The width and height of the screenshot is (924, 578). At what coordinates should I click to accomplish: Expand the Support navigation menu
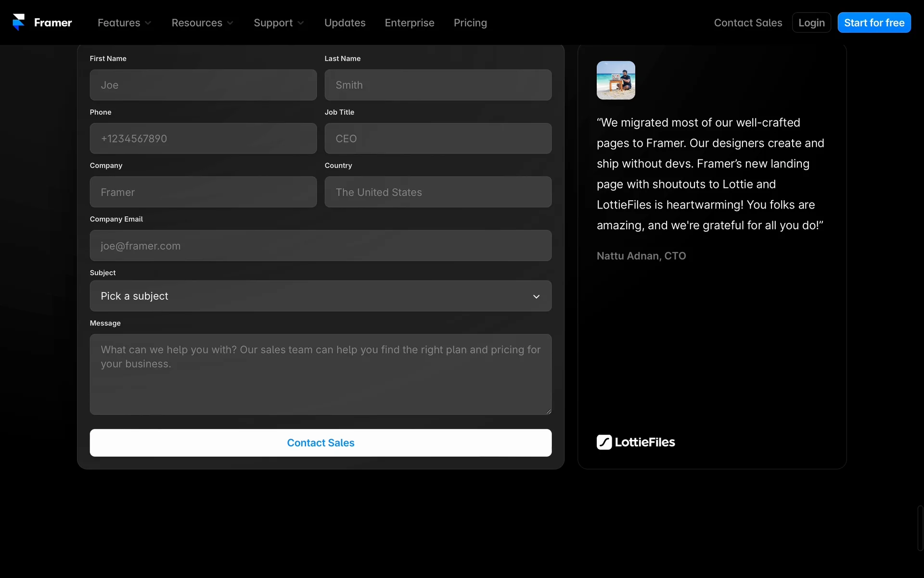click(279, 23)
